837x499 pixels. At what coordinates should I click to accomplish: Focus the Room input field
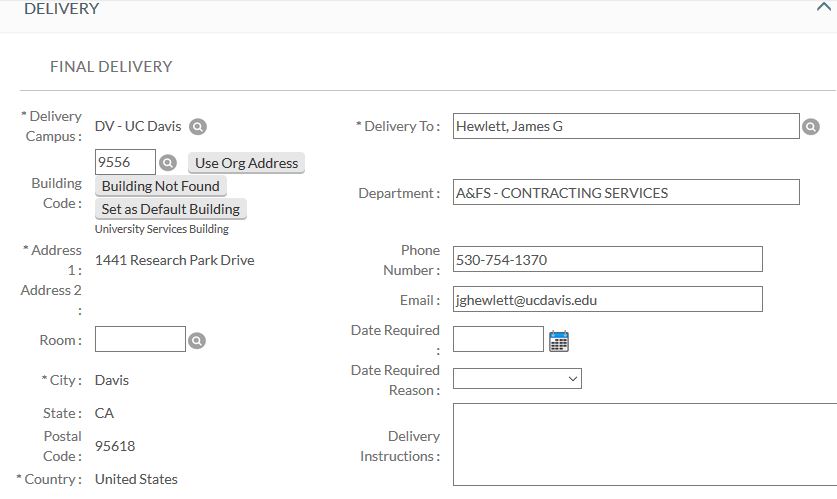tap(140, 339)
